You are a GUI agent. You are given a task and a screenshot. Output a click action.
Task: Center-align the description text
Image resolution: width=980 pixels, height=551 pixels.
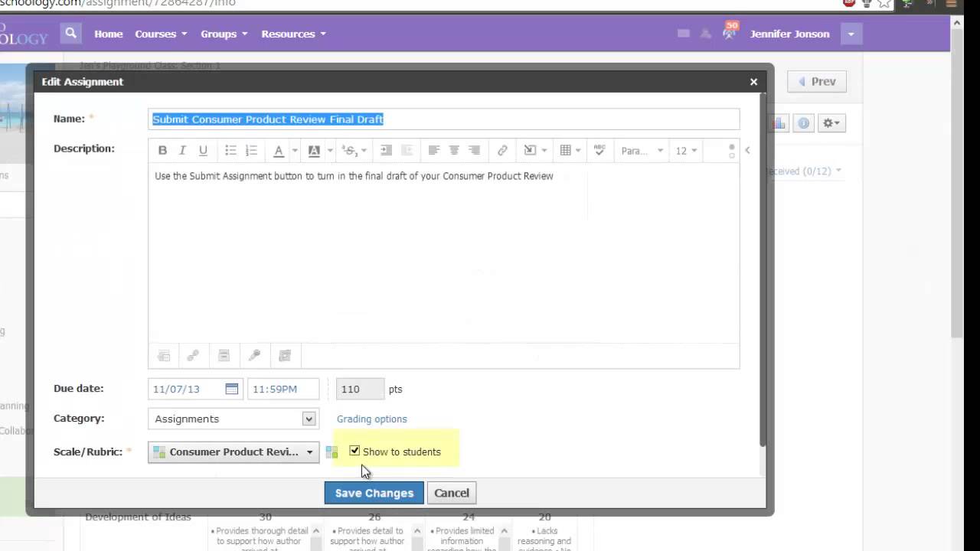point(454,151)
